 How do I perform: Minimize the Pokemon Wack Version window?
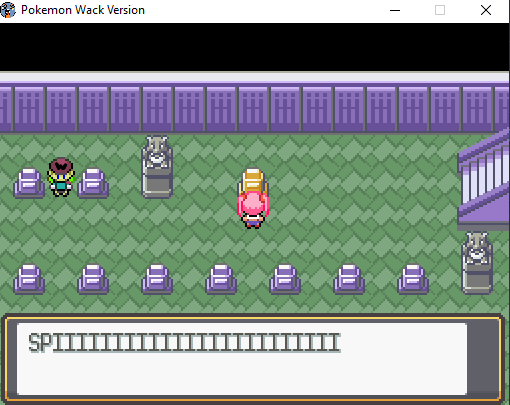pyautogui.click(x=395, y=10)
